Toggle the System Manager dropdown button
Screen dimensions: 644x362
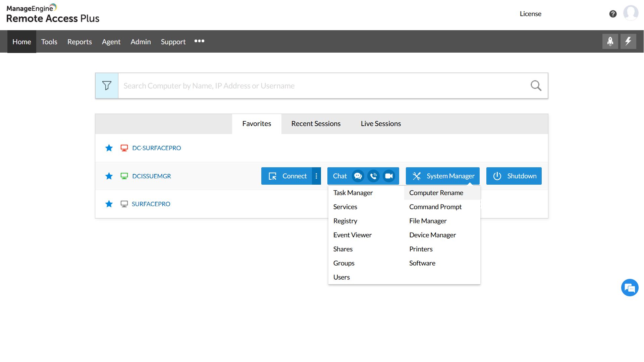pos(442,176)
